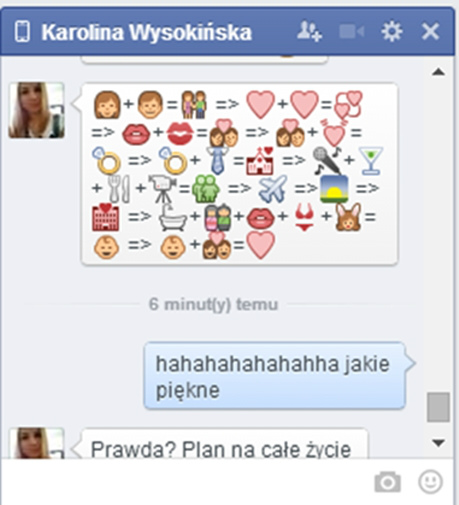
Task: Click the airplane emoji in message
Action: click(273, 189)
